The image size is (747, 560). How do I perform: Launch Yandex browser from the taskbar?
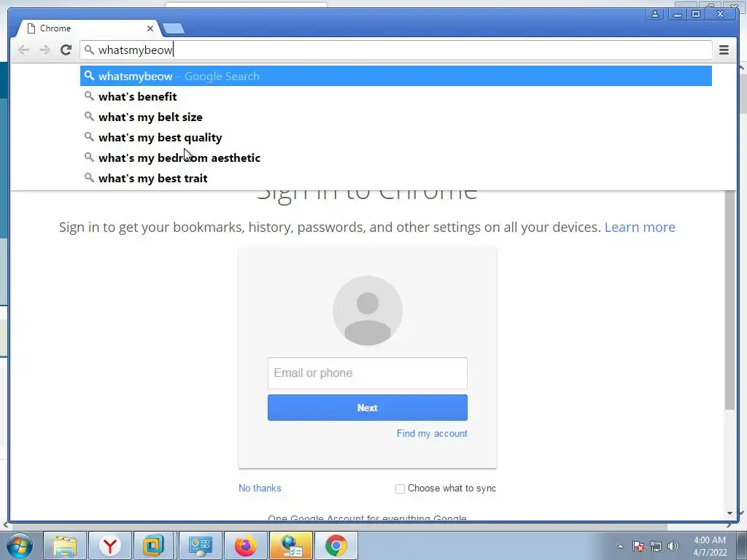coord(110,545)
